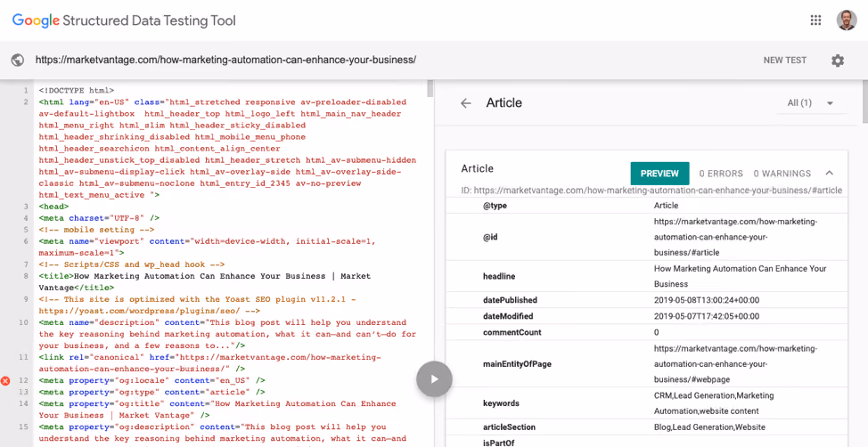Image resolution: width=868 pixels, height=447 pixels.
Task: Click the title tag on line 8
Action: [x=205, y=281]
